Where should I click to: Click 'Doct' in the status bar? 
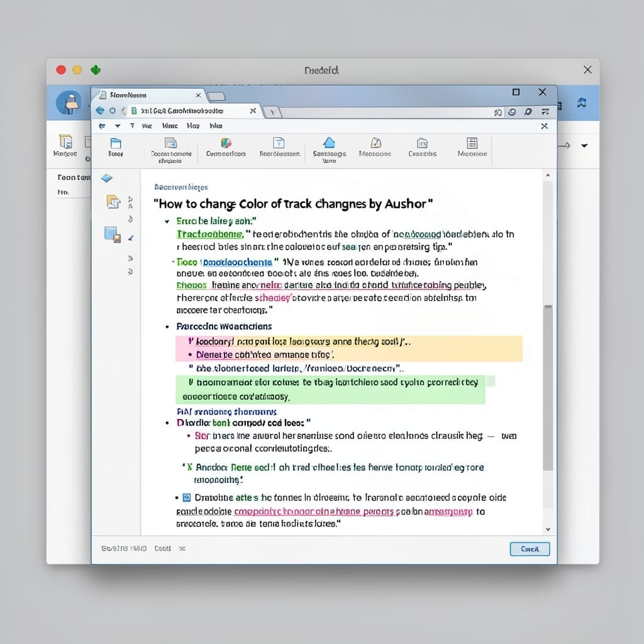click(163, 548)
